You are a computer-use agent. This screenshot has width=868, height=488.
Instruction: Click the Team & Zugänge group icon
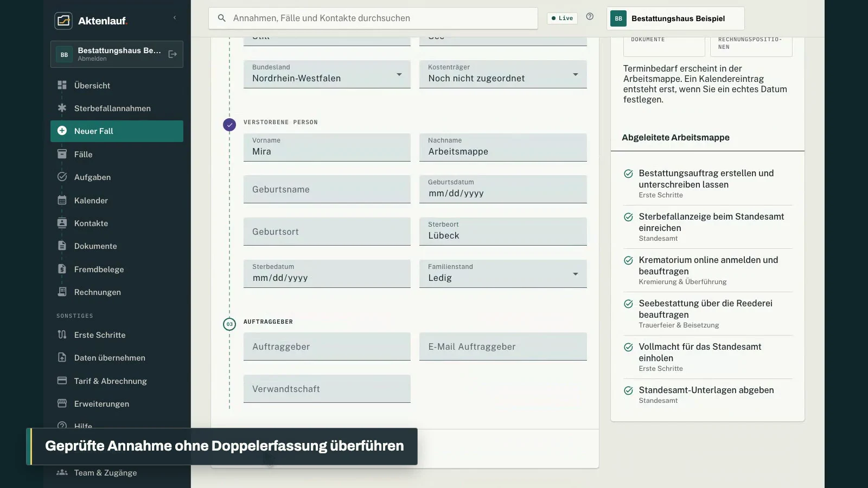pos(62,472)
